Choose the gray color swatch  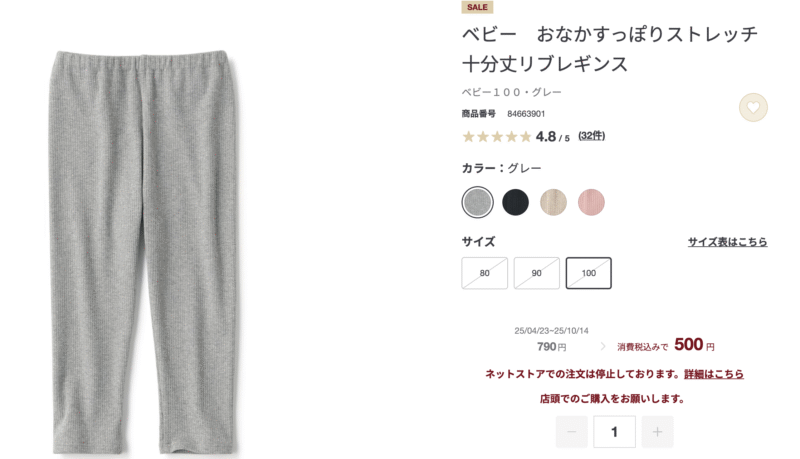478,202
